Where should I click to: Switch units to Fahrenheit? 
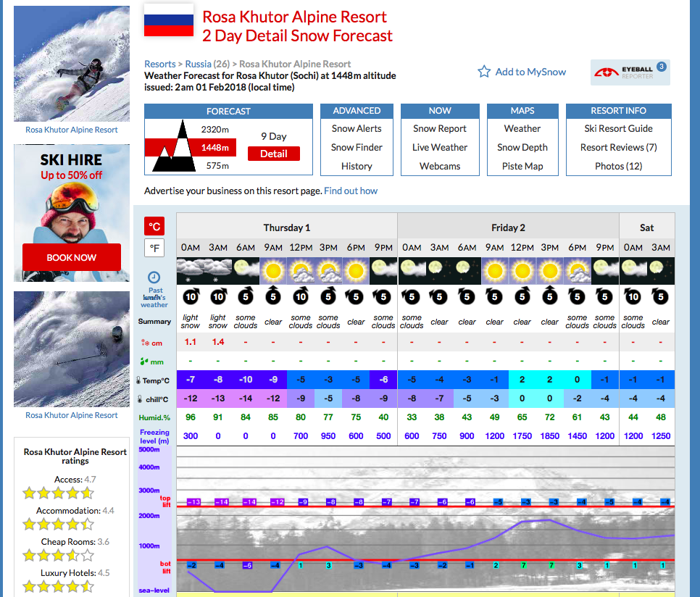click(x=154, y=248)
